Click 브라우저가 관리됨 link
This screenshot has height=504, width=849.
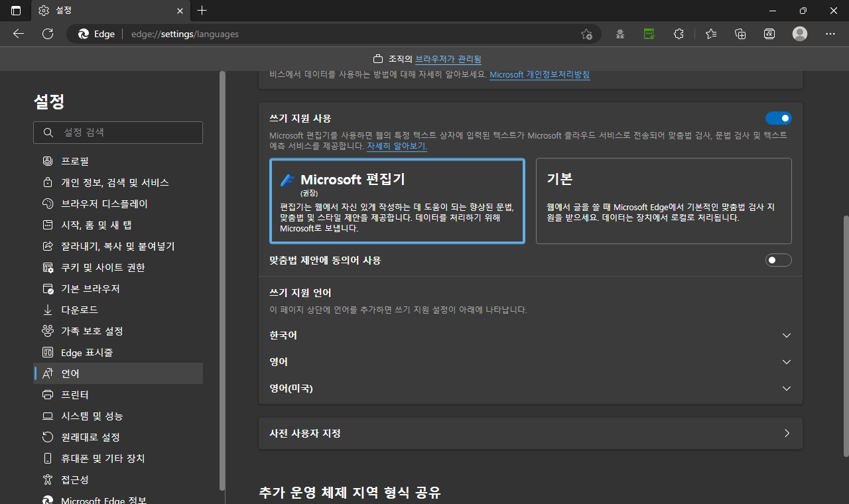point(448,59)
